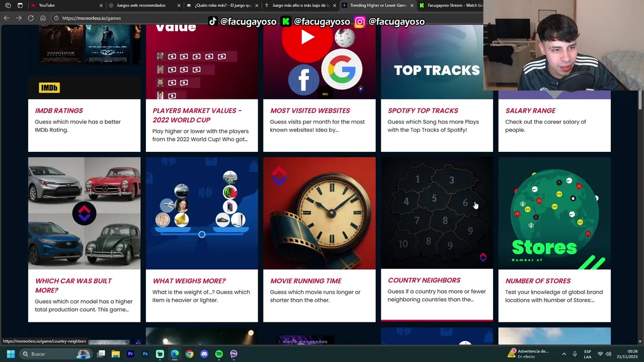Open the Wi-Fi network tray icon
Screen dimensions: 644x362
pos(600,354)
